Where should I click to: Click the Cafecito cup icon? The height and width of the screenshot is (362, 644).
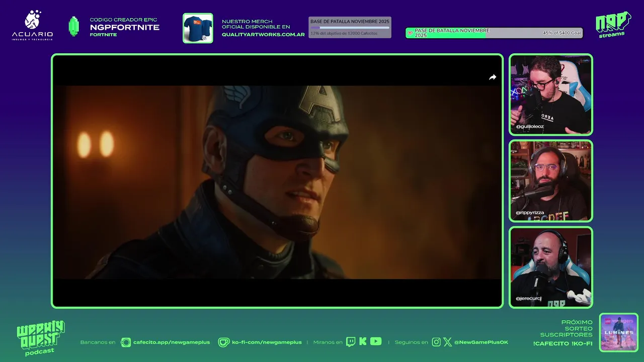[x=126, y=342]
